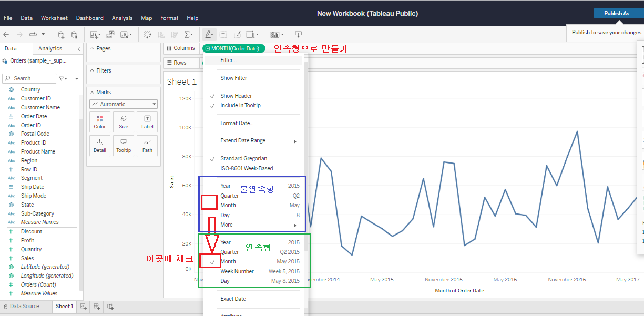Screen dimensions: 644x316
Task: Switch to the Analytics pane tab
Action: 50,48
